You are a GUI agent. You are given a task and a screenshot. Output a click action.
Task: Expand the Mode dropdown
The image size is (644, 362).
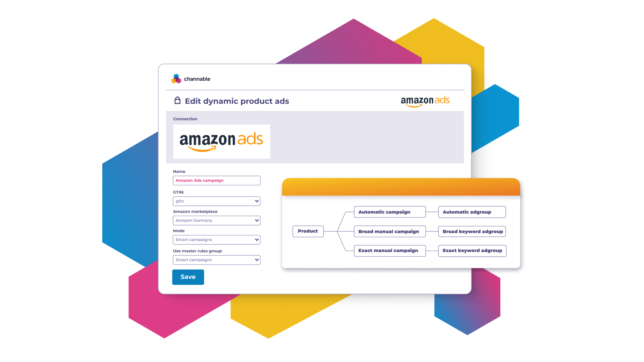pyautogui.click(x=256, y=240)
